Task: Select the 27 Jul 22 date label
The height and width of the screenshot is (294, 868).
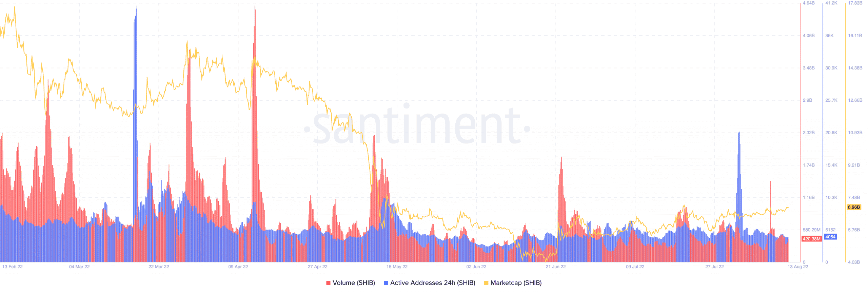Action: [x=714, y=267]
